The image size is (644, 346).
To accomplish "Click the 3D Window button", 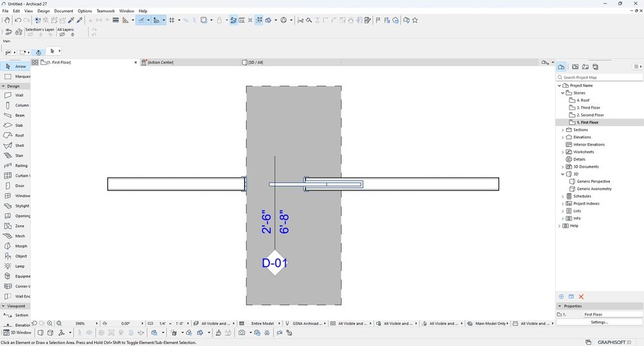I will coord(17,332).
